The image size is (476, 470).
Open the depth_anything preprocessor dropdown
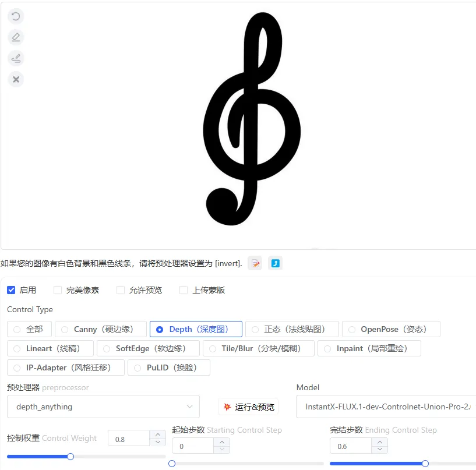pyautogui.click(x=103, y=407)
